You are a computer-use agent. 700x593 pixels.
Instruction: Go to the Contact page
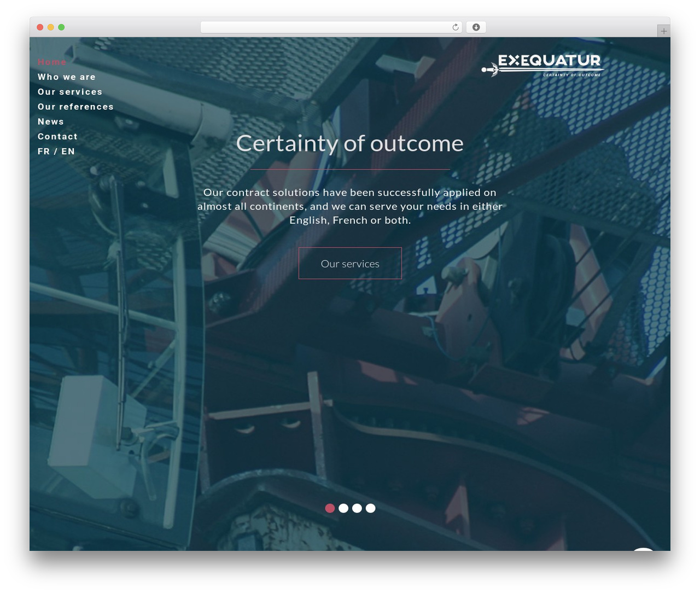[x=57, y=136]
